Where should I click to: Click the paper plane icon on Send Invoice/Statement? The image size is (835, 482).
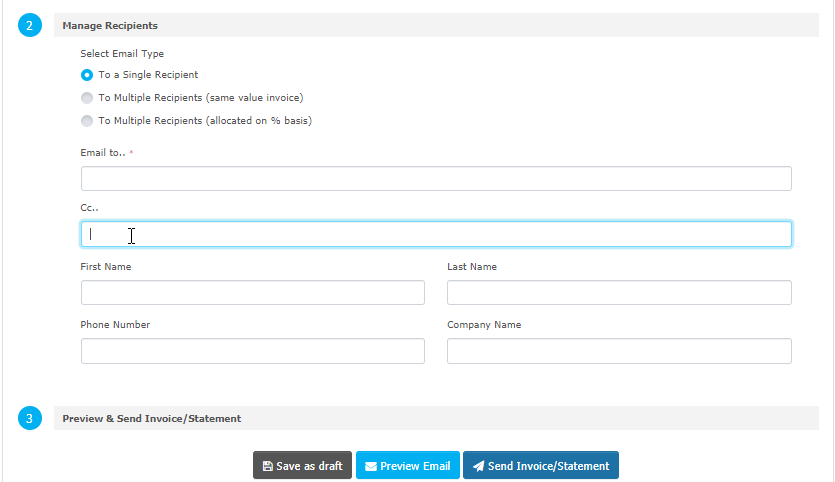(478, 466)
